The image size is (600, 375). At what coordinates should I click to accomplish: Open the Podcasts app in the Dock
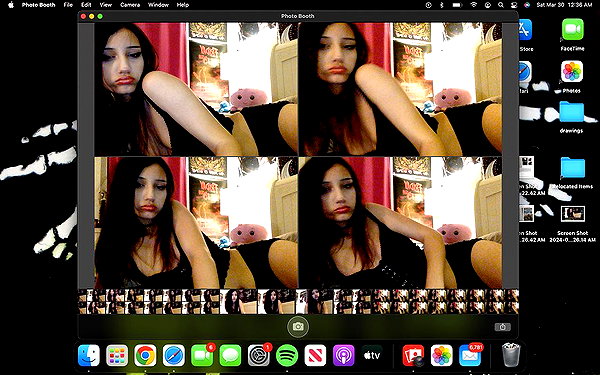coord(343,355)
